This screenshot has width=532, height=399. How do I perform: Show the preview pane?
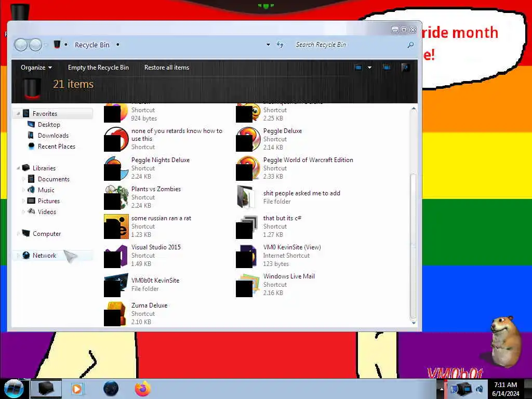click(387, 68)
